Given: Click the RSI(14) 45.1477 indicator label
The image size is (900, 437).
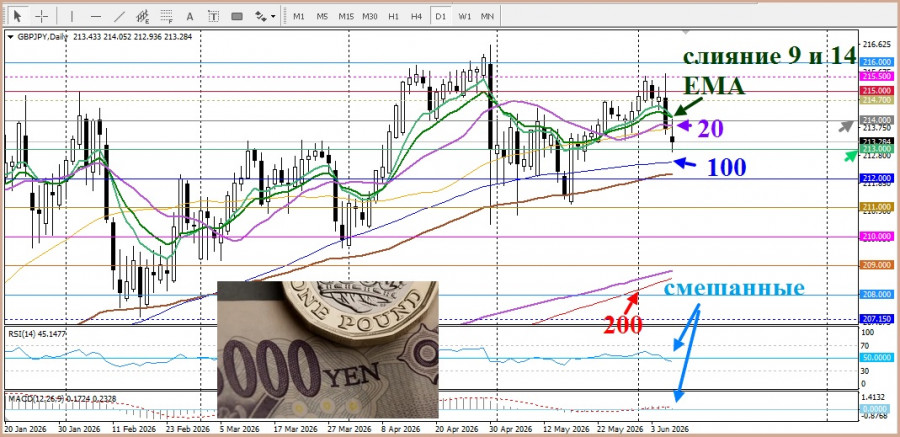Looking at the screenshot, I should (36, 332).
